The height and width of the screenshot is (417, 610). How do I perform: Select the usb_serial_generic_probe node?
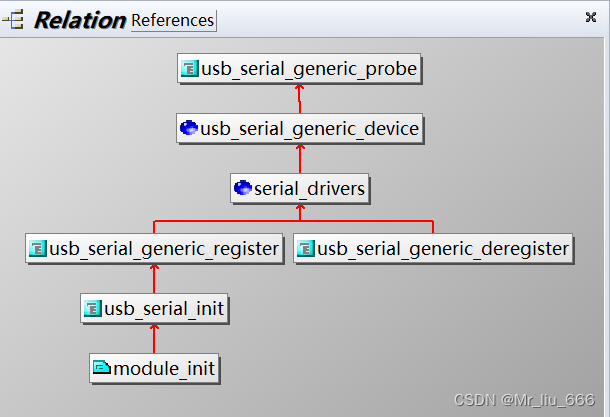point(299,69)
